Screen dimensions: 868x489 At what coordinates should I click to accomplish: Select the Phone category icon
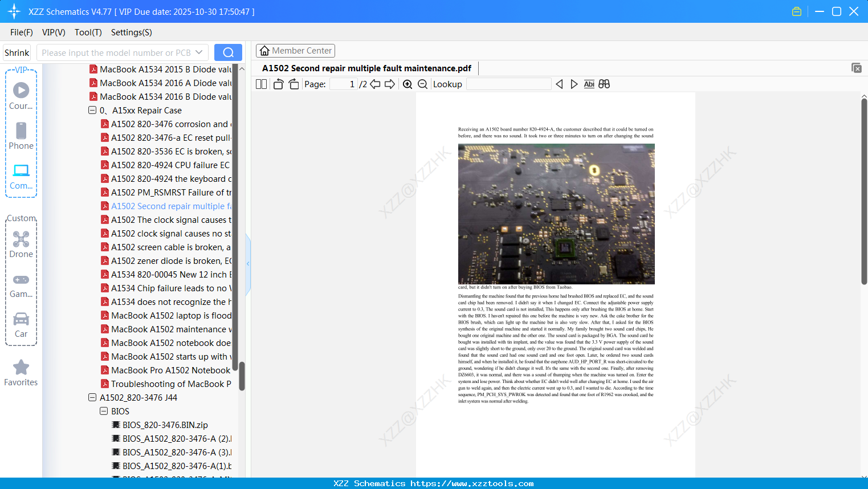[21, 131]
